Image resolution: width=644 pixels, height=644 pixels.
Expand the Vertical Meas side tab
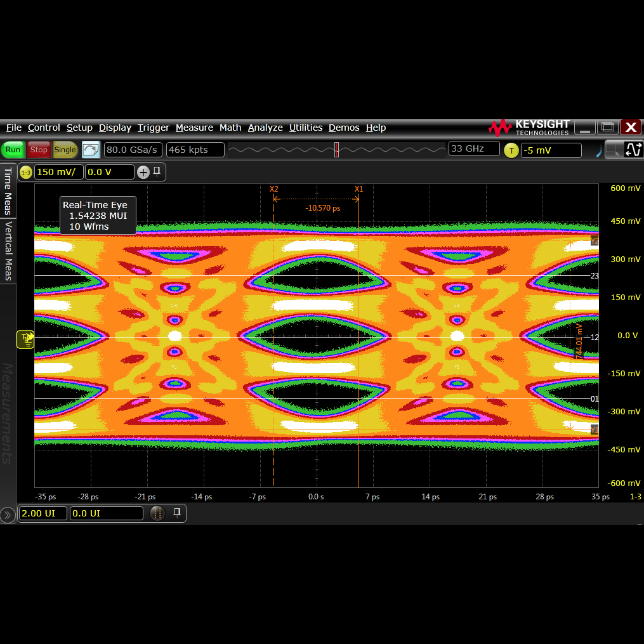coord(8,251)
